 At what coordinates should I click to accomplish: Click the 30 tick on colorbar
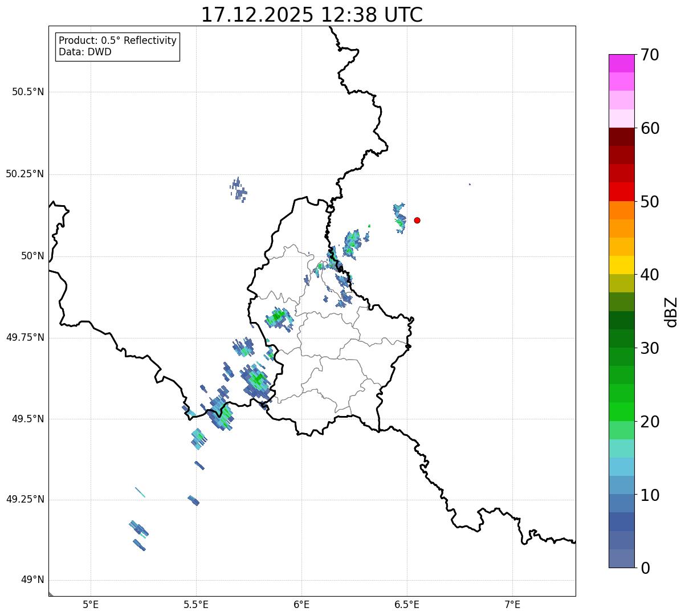click(x=650, y=348)
